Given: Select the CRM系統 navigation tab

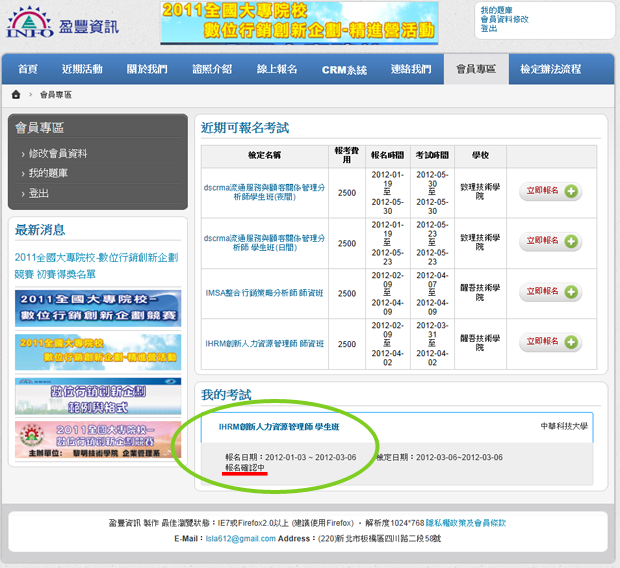Looking at the screenshot, I should [x=344, y=69].
